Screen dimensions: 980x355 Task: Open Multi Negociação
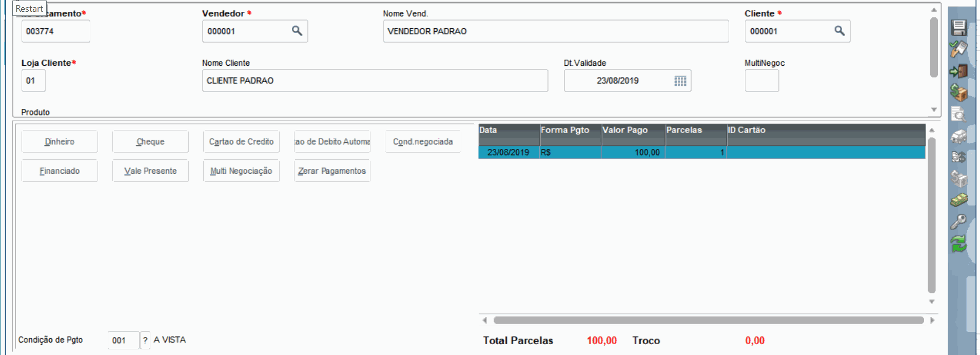241,171
